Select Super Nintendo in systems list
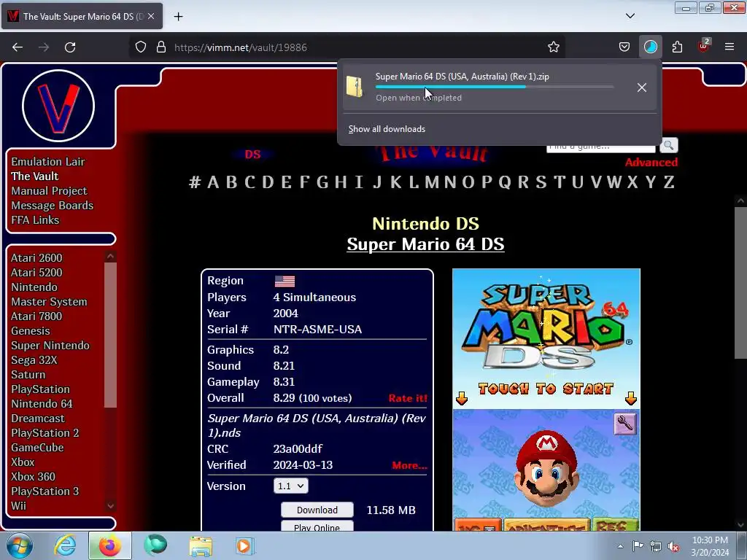This screenshot has width=747, height=560. tap(50, 345)
